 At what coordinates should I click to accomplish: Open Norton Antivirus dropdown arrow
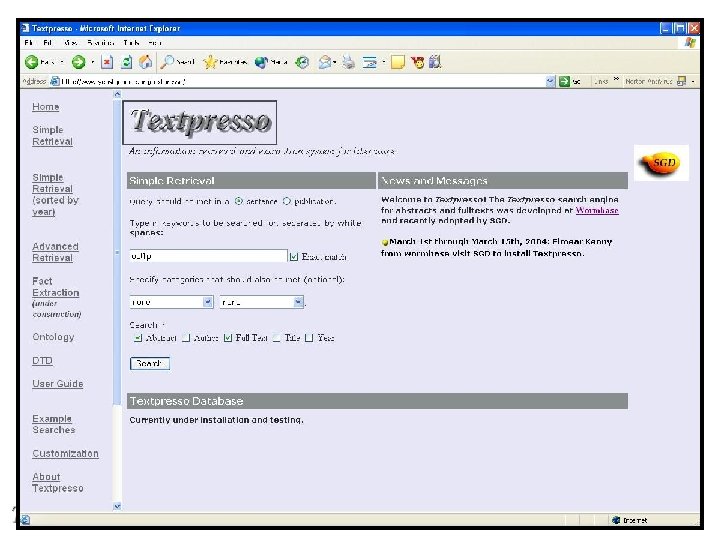(x=693, y=82)
